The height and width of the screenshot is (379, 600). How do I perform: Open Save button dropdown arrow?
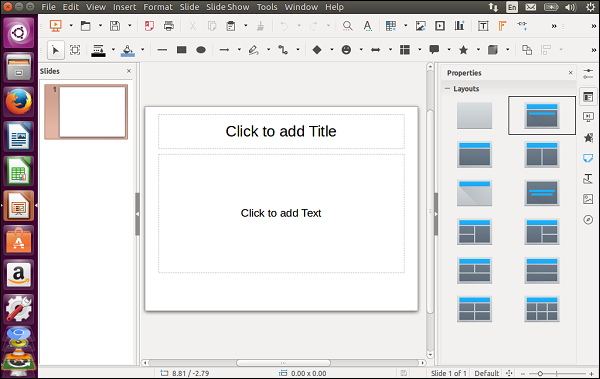pos(130,26)
